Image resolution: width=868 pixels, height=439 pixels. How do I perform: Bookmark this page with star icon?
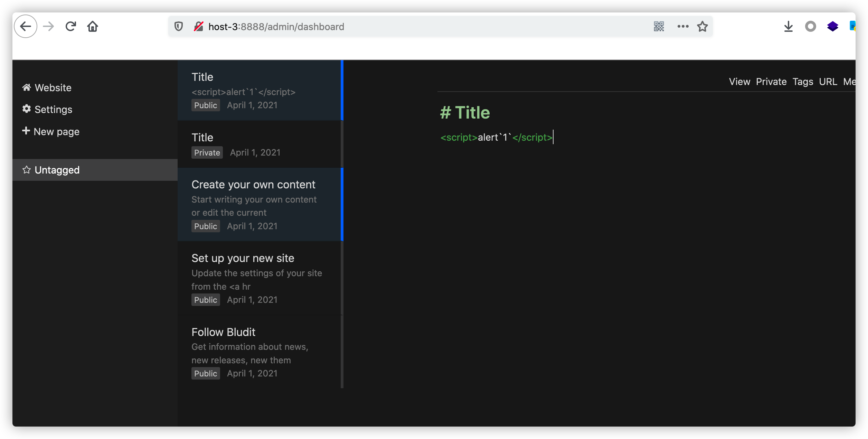click(x=702, y=26)
